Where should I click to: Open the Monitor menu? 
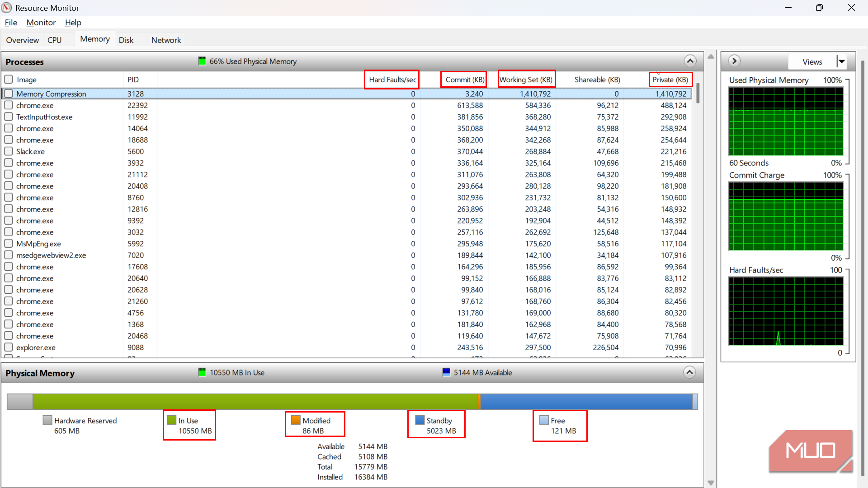[41, 23]
